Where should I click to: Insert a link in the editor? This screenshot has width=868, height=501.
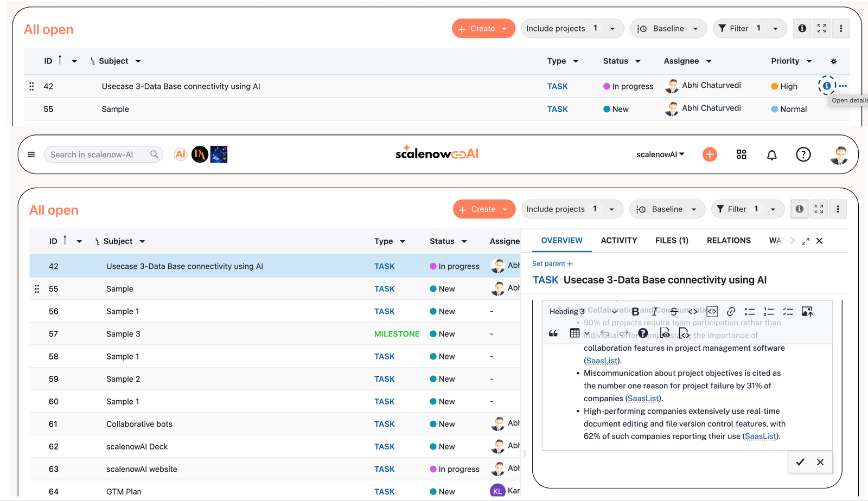tap(731, 311)
